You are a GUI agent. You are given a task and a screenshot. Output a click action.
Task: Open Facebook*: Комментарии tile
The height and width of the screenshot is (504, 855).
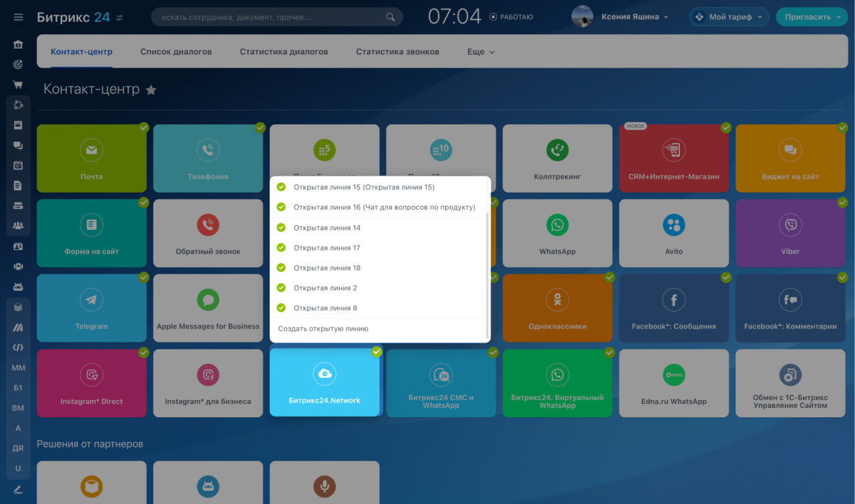790,308
